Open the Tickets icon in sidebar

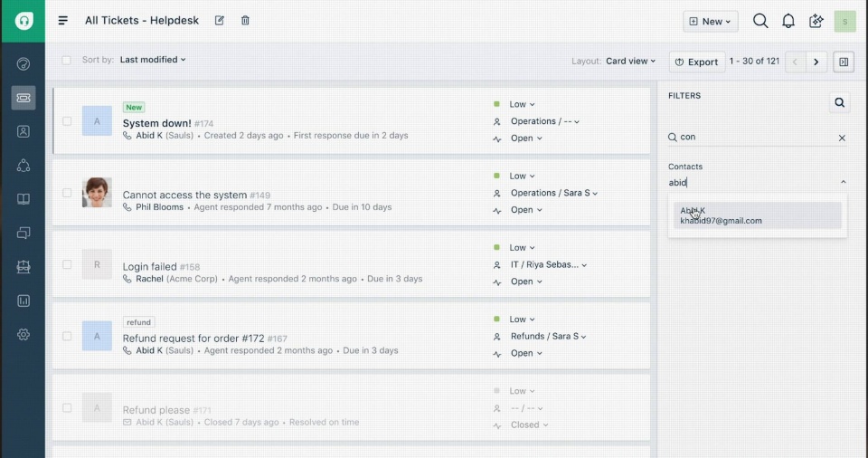coord(24,98)
